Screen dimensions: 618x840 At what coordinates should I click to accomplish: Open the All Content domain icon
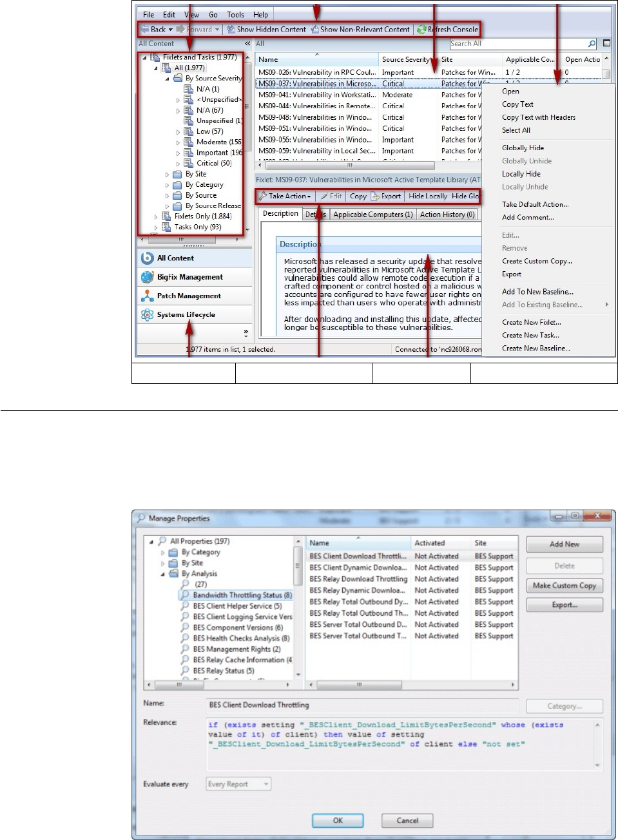point(147,258)
